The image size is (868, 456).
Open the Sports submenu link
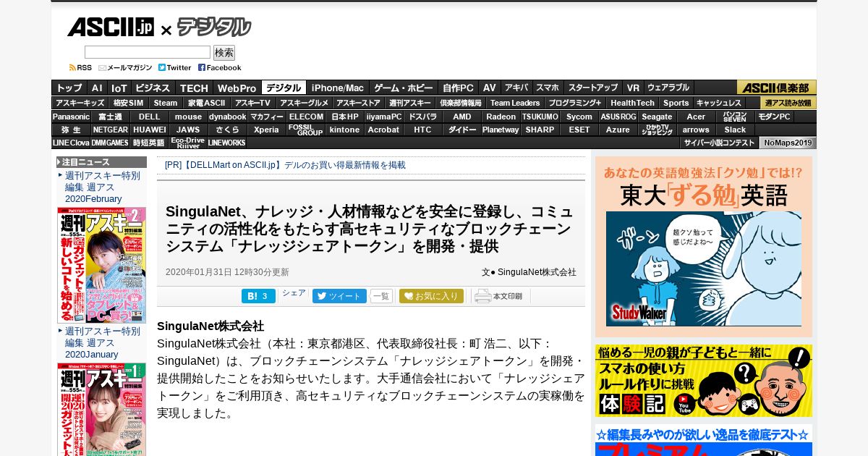click(x=676, y=103)
